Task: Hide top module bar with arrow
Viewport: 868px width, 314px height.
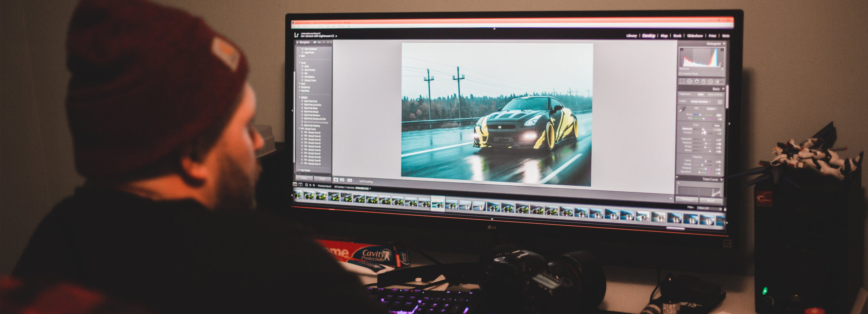Action: click(x=494, y=29)
